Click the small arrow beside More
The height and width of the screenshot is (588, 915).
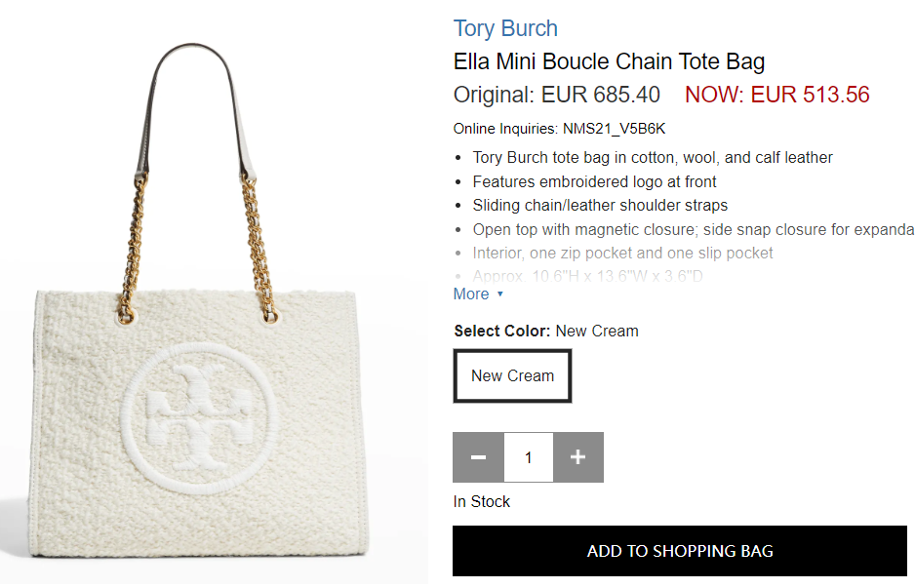coord(500,294)
